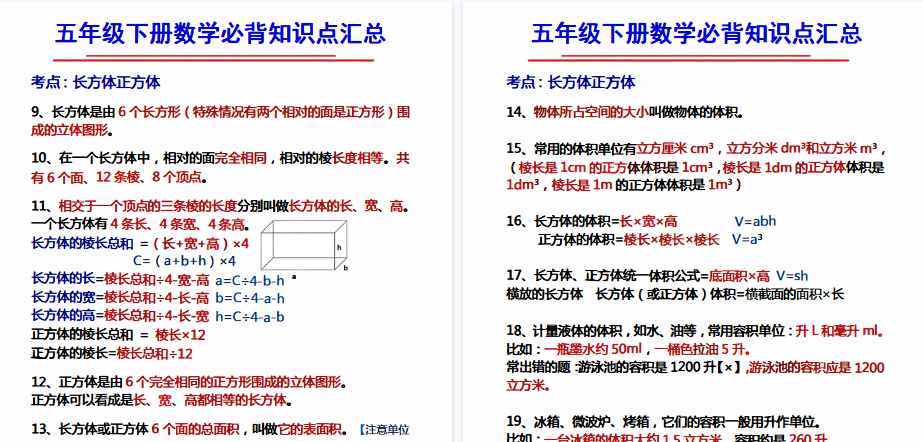Screen dimensions: 923x442
Task: Click the red text 完全相同 in item 10
Action: (x=240, y=158)
